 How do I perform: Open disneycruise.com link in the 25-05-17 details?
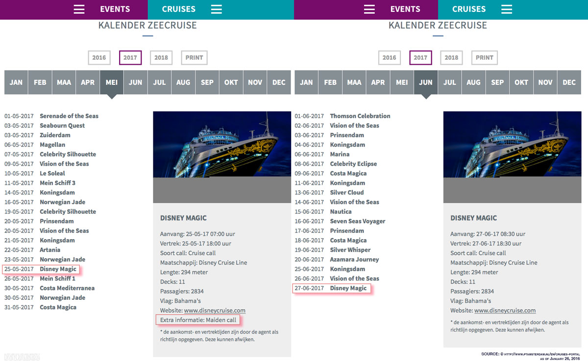[215, 311]
